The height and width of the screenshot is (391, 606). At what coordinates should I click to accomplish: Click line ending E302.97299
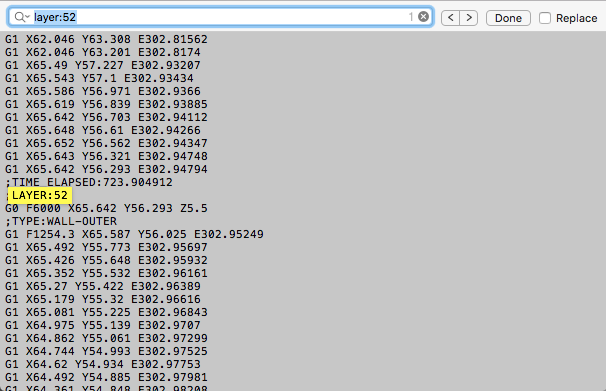pos(106,338)
